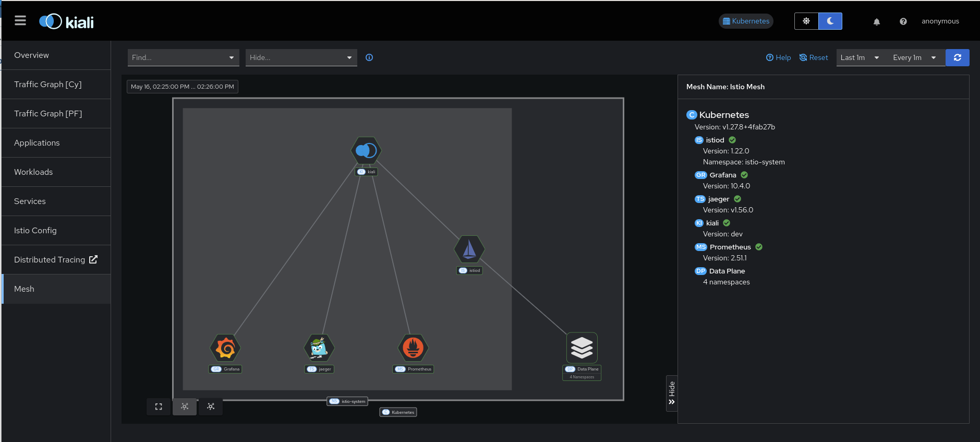Viewport: 980px width, 442px height.
Task: Click the Reset link
Action: [x=814, y=57]
